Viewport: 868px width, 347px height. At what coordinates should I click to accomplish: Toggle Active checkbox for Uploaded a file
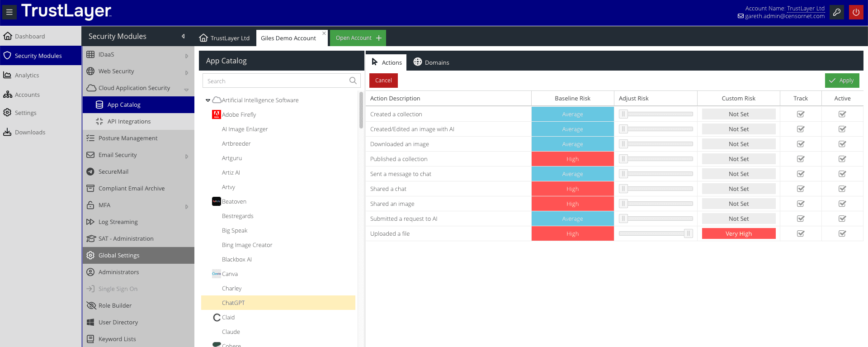pyautogui.click(x=842, y=233)
